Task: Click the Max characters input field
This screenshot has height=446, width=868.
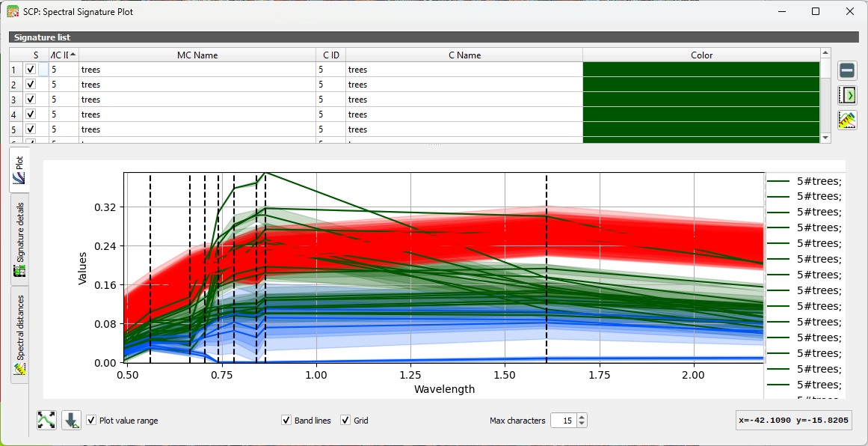Action: pyautogui.click(x=563, y=421)
